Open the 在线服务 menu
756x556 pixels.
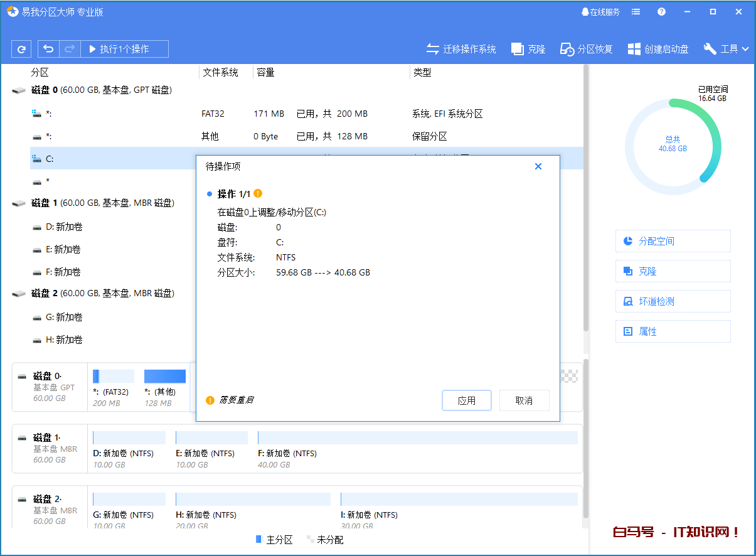(600, 11)
